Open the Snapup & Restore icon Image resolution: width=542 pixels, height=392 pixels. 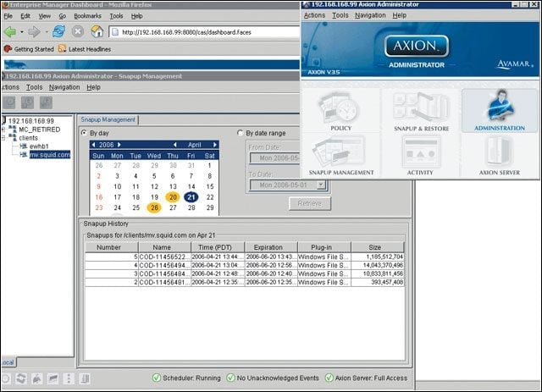pyautogui.click(x=421, y=111)
